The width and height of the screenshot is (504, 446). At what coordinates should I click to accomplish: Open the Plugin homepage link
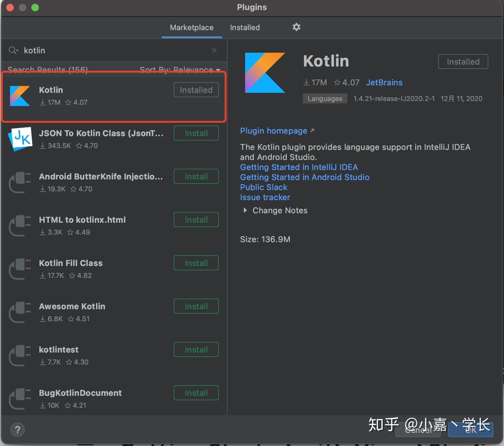click(273, 131)
